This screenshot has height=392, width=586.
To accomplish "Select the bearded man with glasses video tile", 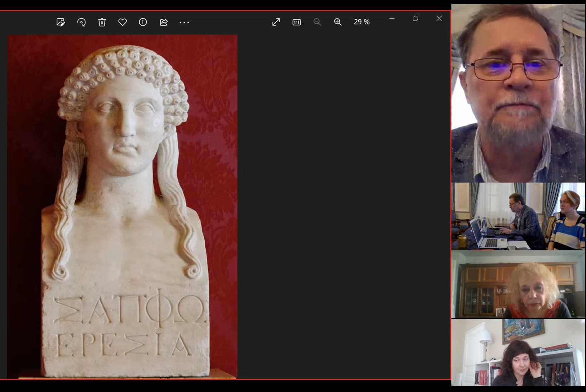I will tap(518, 93).
